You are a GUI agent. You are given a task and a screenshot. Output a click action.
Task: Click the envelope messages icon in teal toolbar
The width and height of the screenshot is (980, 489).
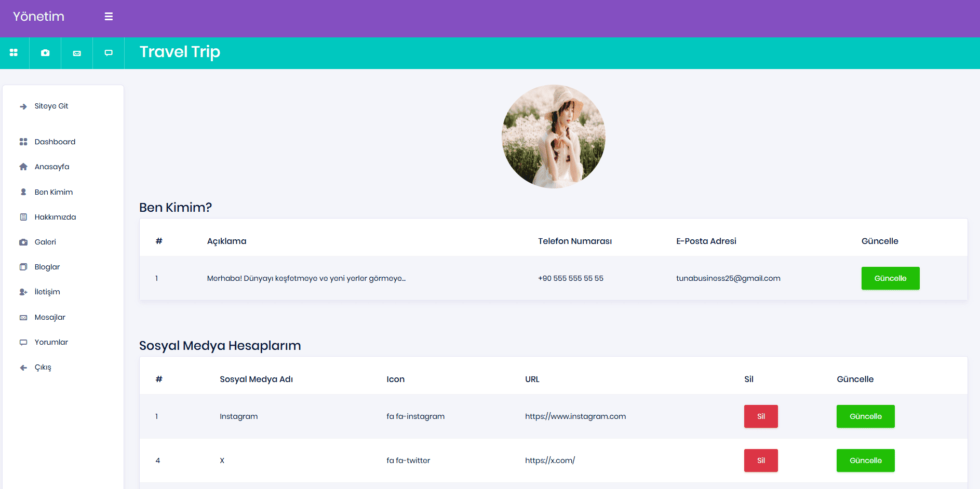tap(77, 53)
